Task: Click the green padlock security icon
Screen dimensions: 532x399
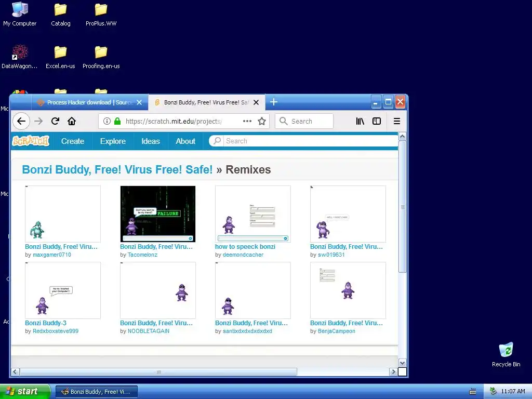Action: click(117, 121)
